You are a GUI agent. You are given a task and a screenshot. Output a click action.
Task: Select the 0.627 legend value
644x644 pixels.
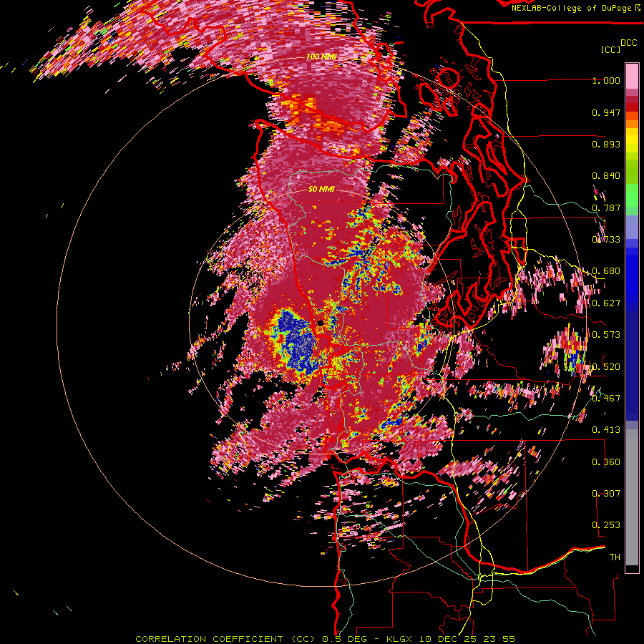click(x=606, y=303)
